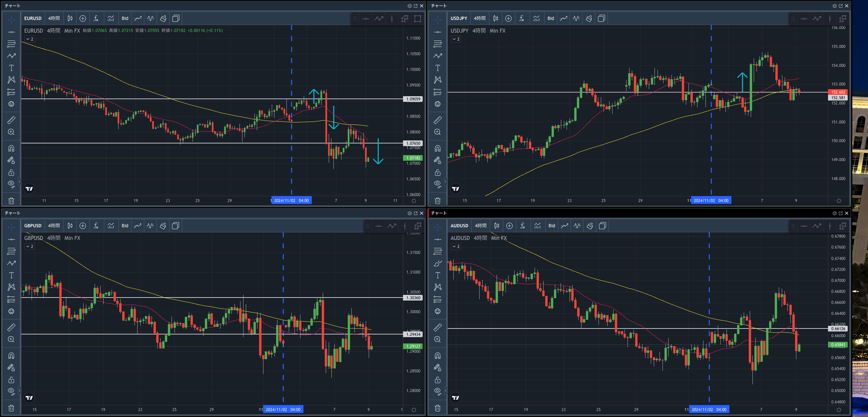
Task: Click the USDJPY symbol selector
Action: [459, 19]
